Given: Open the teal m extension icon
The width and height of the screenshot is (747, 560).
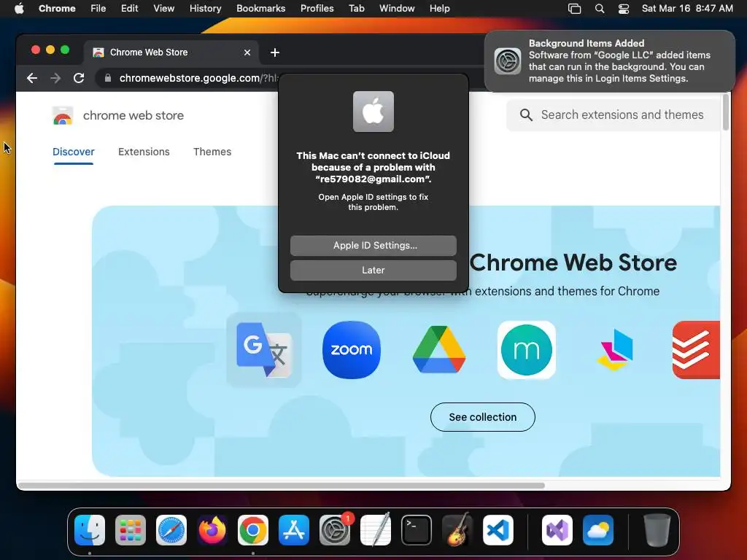Looking at the screenshot, I should (527, 350).
